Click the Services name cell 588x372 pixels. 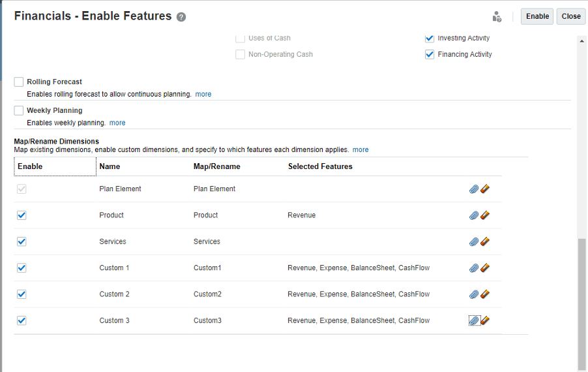(113, 241)
